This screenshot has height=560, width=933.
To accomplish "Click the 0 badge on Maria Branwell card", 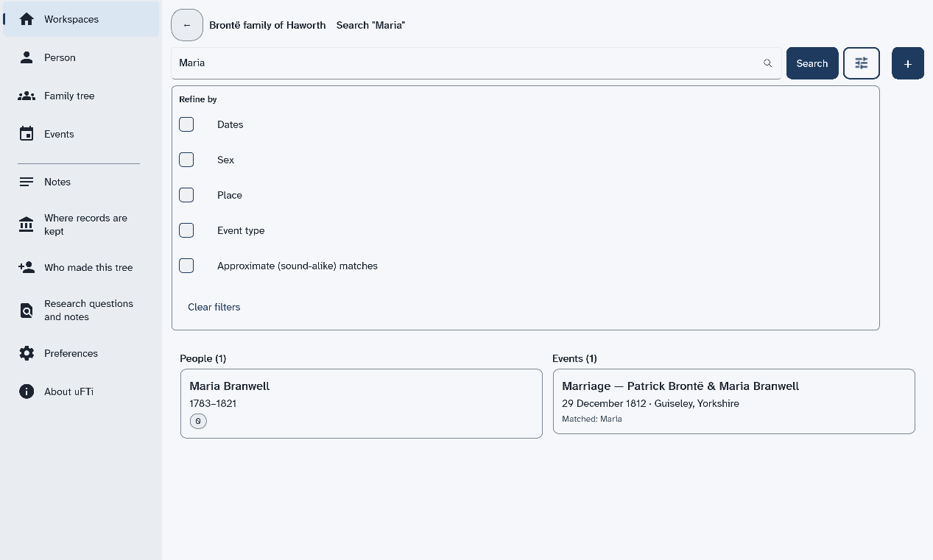I will click(198, 421).
